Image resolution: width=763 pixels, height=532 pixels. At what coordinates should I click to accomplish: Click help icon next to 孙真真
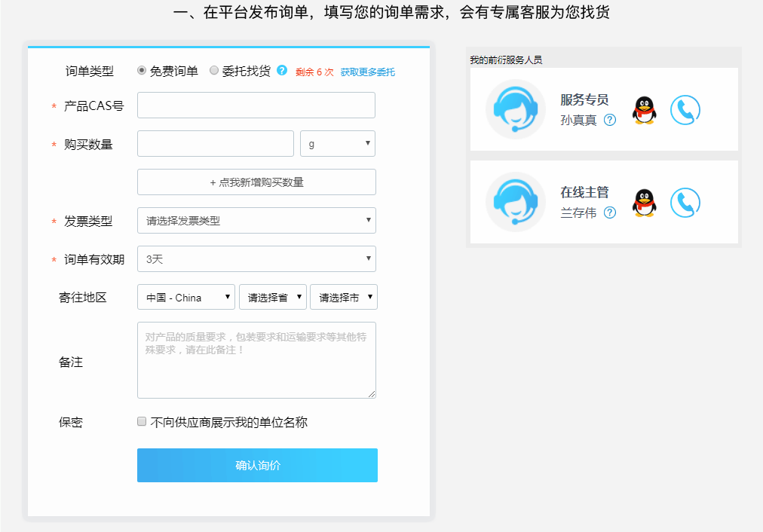click(x=610, y=120)
